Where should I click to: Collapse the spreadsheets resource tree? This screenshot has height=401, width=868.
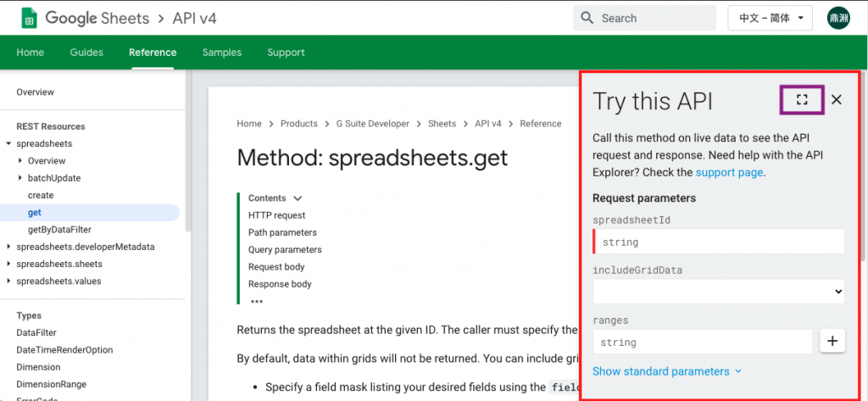(8, 144)
